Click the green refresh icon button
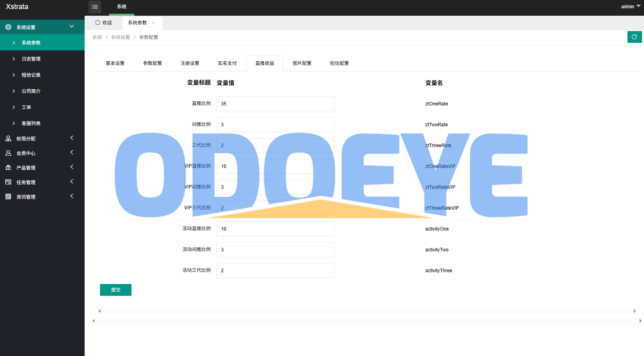The width and height of the screenshot is (644, 356). (x=634, y=37)
